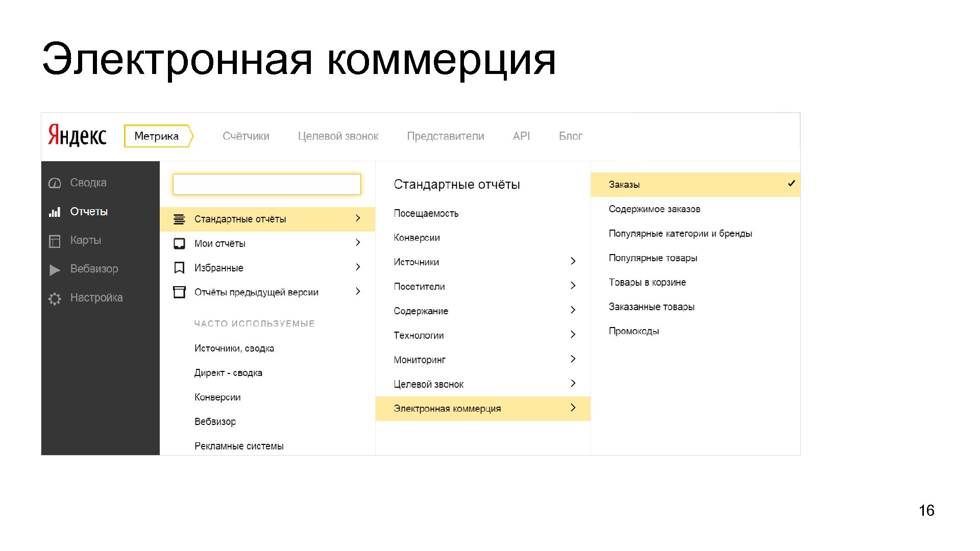Click the Отчеты bar chart icon

55,212
